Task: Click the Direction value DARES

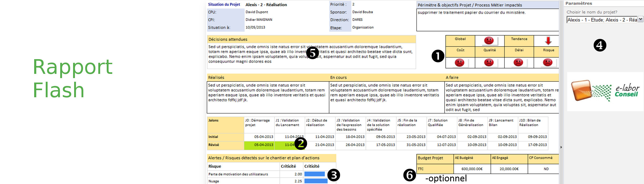Action: [x=357, y=20]
